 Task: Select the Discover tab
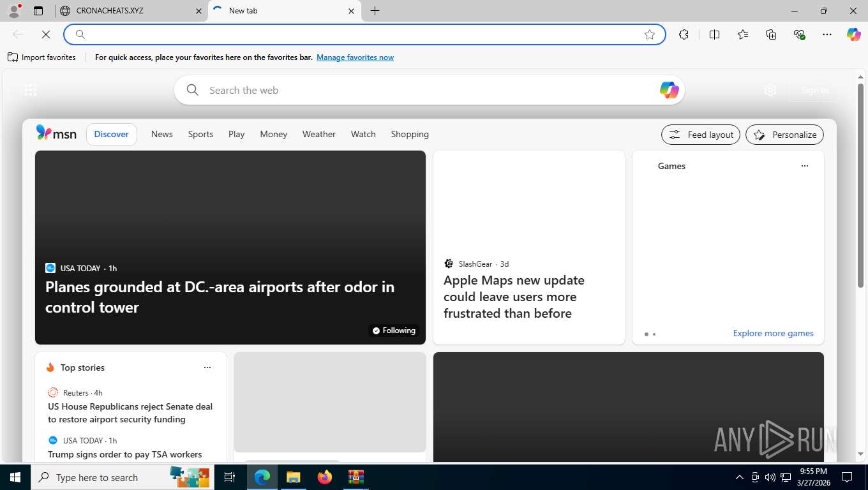tap(112, 134)
